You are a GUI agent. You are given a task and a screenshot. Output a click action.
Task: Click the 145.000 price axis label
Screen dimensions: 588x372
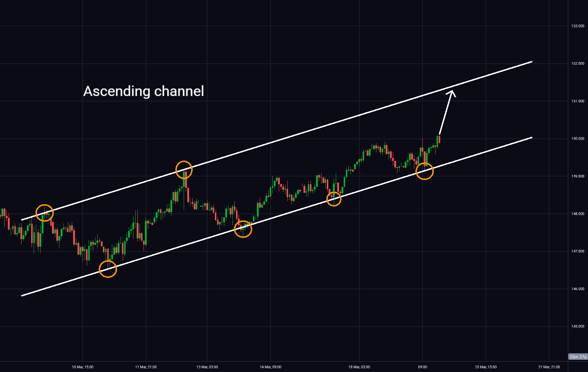tap(578, 326)
